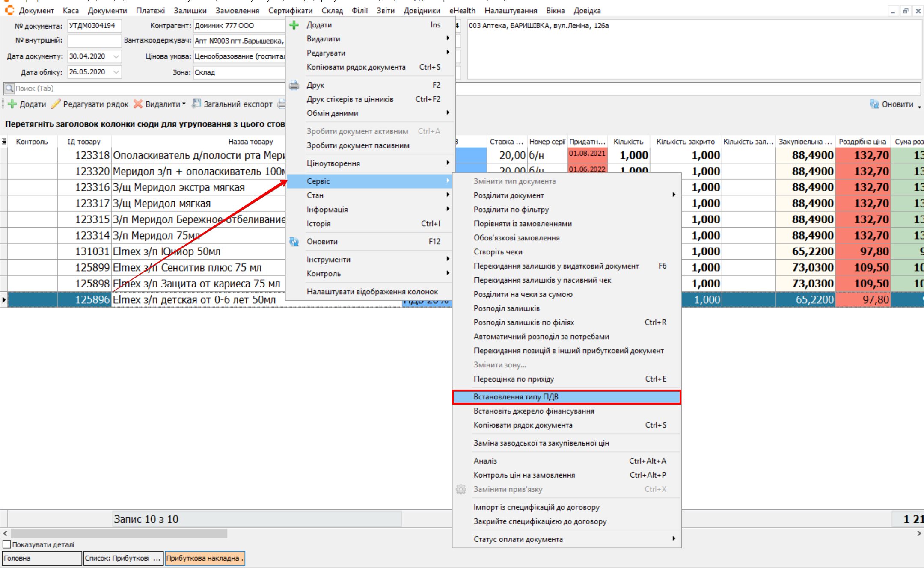Toggle the Показувати деталі checkbox

point(7,544)
